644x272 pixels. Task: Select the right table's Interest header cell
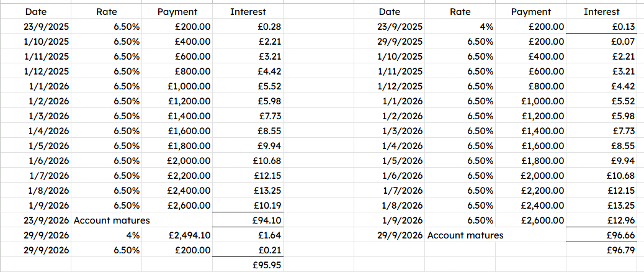tap(601, 12)
